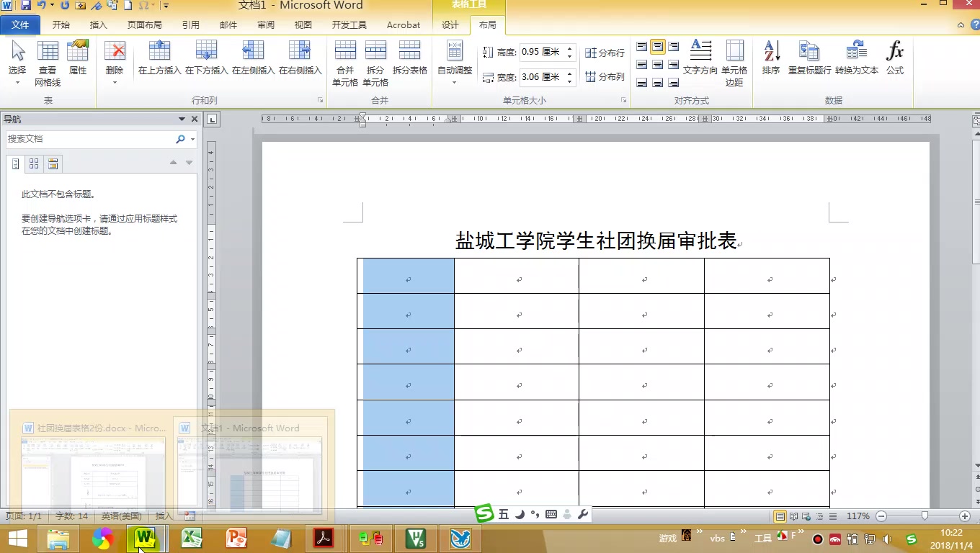Align cell text top right

[x=674, y=47]
